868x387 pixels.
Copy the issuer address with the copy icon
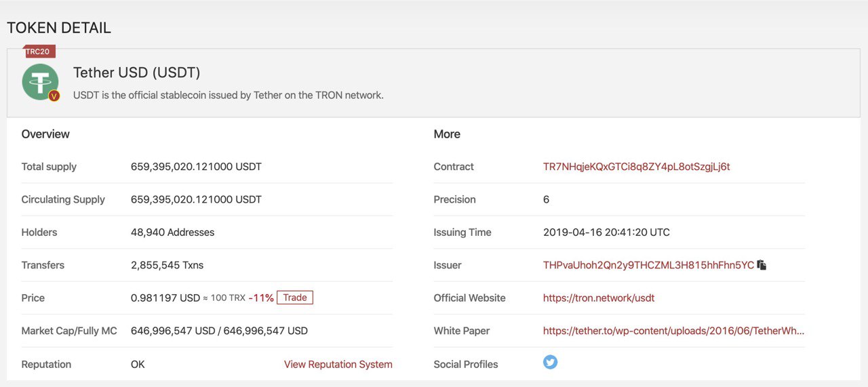pos(762,265)
